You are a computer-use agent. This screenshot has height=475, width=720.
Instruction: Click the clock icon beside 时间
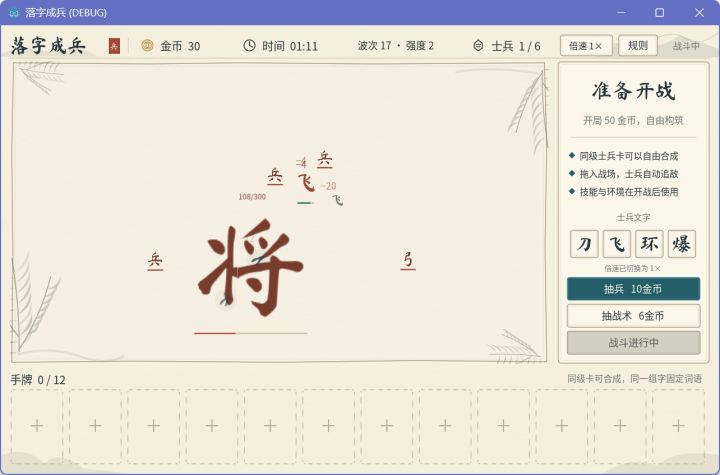pos(249,45)
